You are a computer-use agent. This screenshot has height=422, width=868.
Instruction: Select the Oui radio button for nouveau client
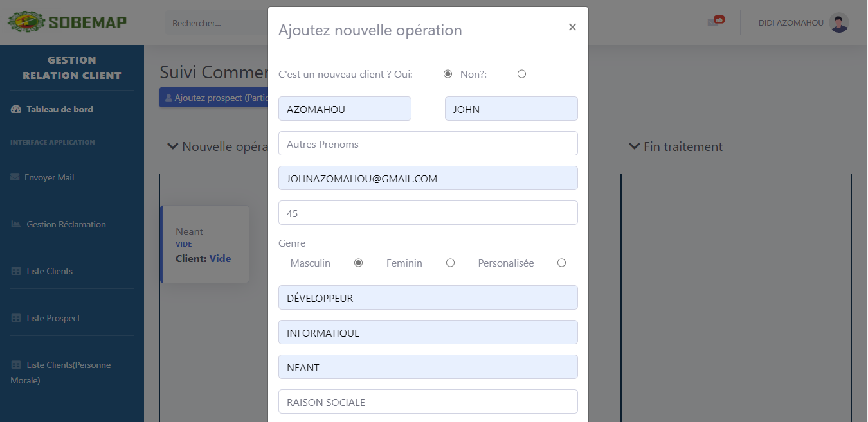448,73
